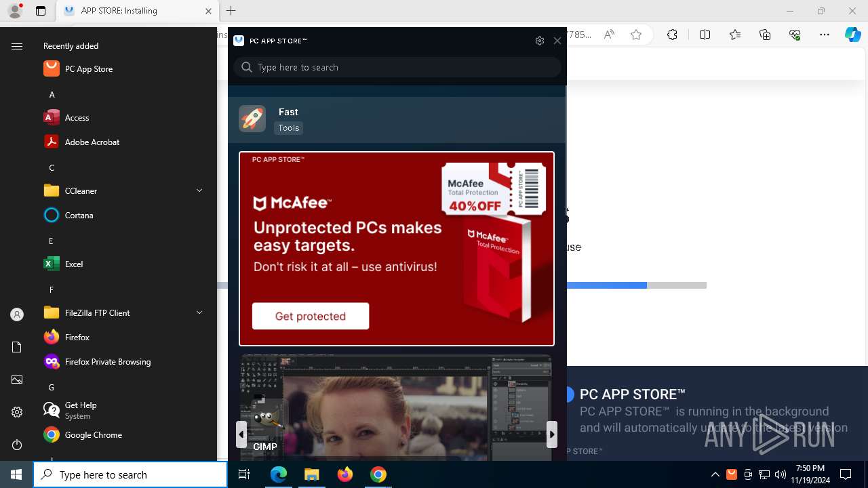Click the PC App Store search field
Viewport: 868px width, 488px height.
pos(397,67)
